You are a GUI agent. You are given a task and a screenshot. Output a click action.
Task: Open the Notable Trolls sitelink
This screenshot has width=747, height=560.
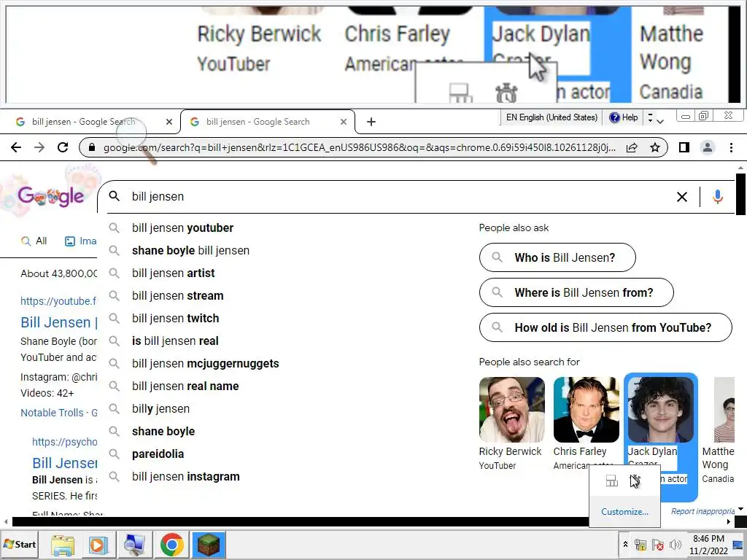52,413
